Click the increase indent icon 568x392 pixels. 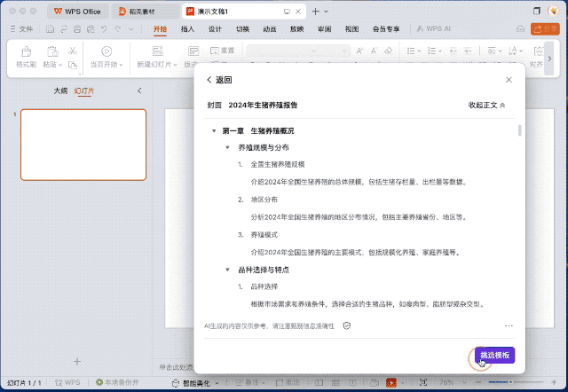468,51
